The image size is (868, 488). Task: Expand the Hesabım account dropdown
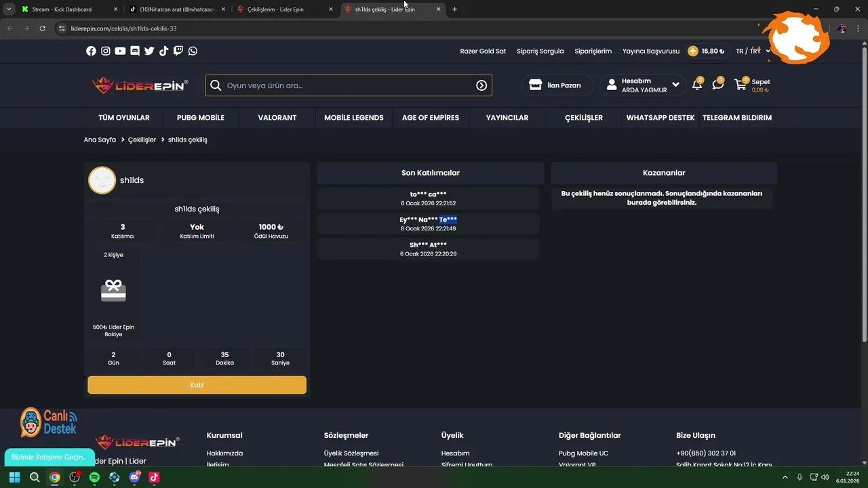(x=643, y=85)
